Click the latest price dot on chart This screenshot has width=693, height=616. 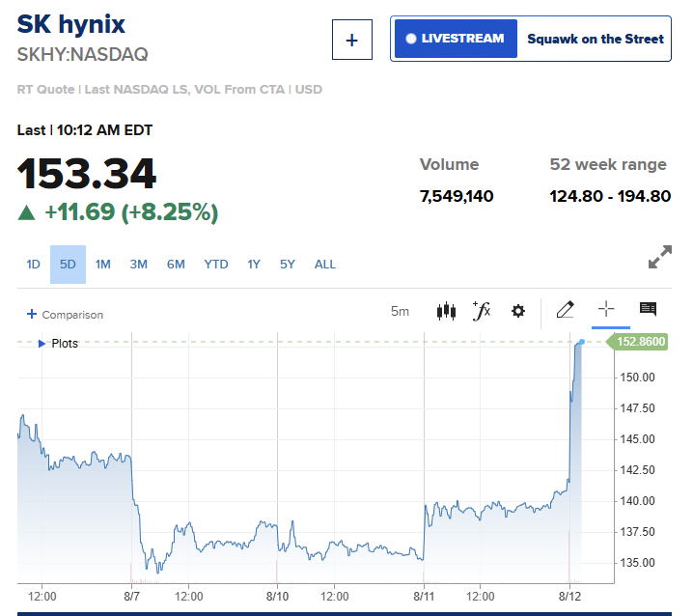click(582, 342)
